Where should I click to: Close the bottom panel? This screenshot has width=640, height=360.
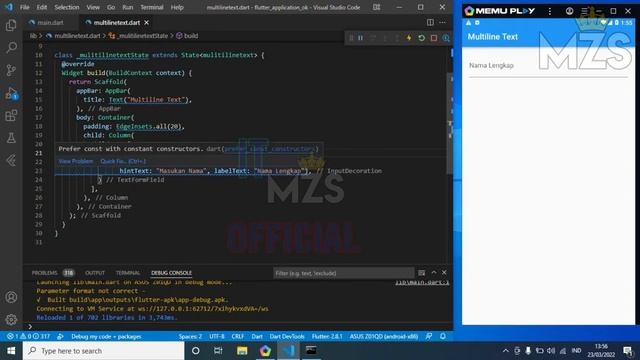tap(444, 273)
